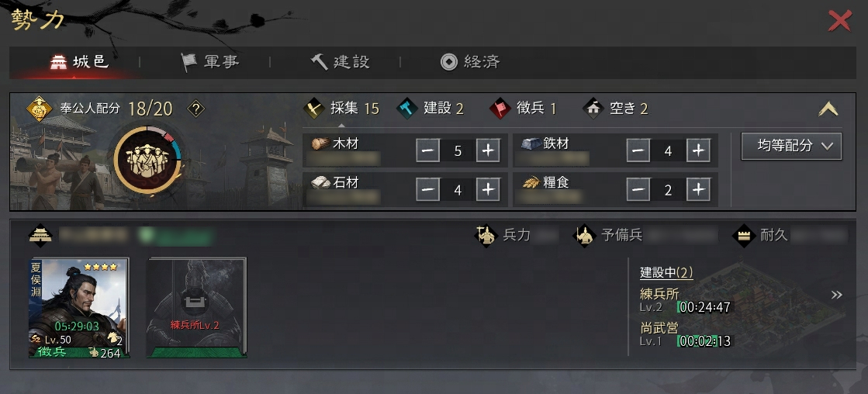This screenshot has height=394, width=868.
Task: Click the 兵力 soldier icon
Action: [486, 235]
